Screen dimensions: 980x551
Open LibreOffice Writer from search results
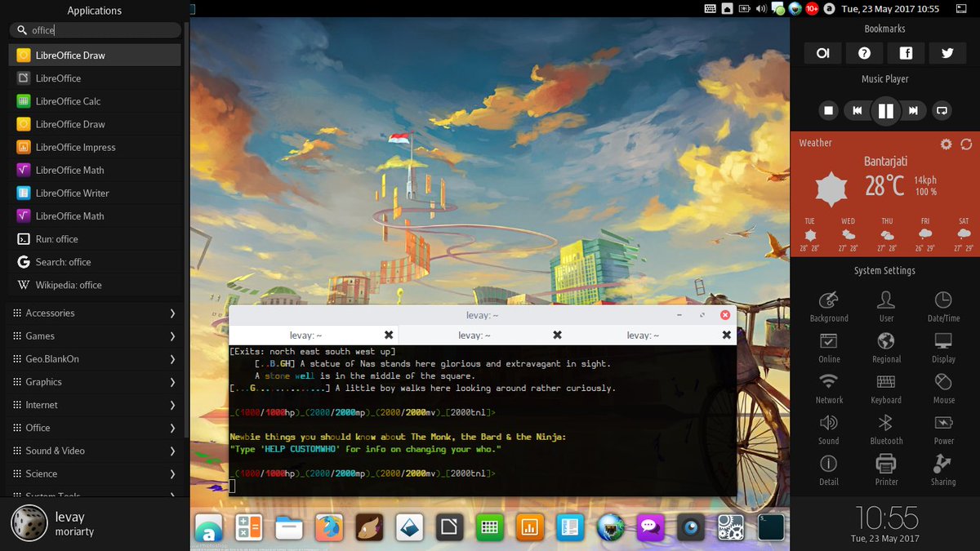click(x=95, y=193)
